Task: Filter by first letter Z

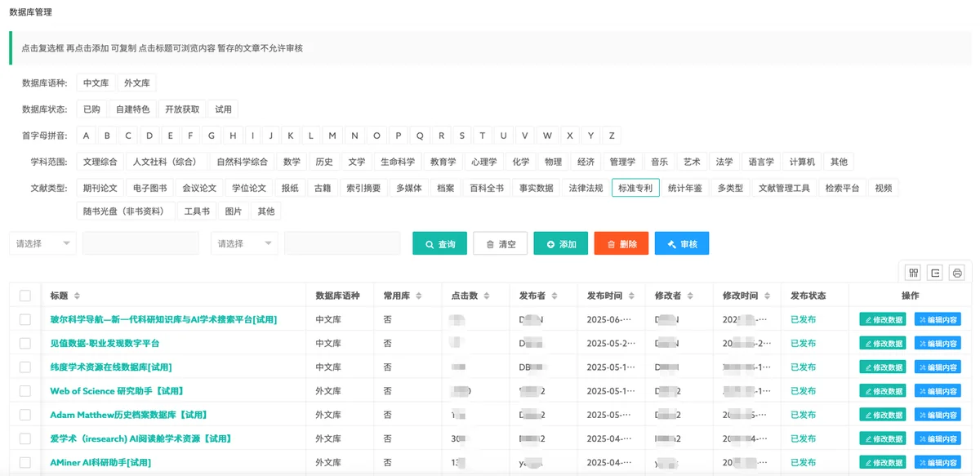Action: [612, 136]
